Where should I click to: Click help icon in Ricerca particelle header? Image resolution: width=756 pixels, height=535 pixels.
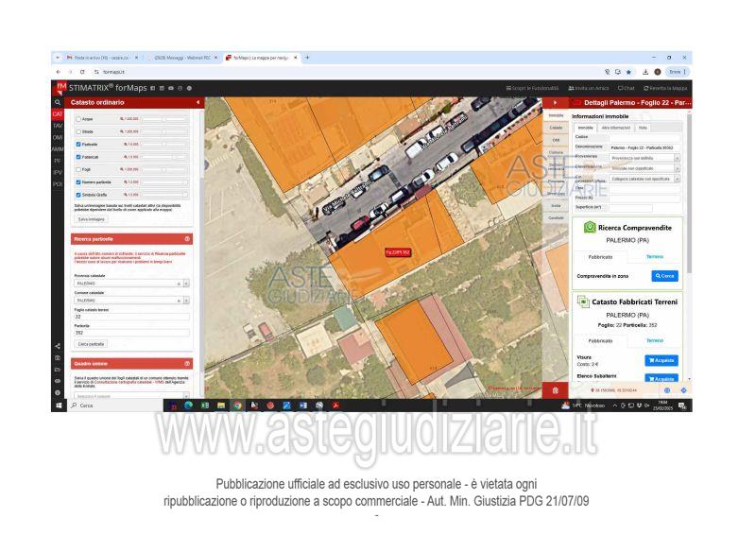[187, 237]
